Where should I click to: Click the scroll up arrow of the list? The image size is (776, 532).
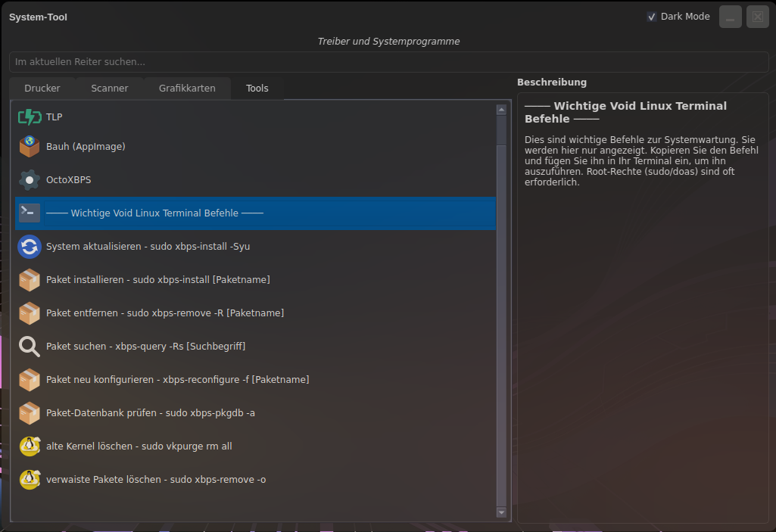pyautogui.click(x=501, y=110)
